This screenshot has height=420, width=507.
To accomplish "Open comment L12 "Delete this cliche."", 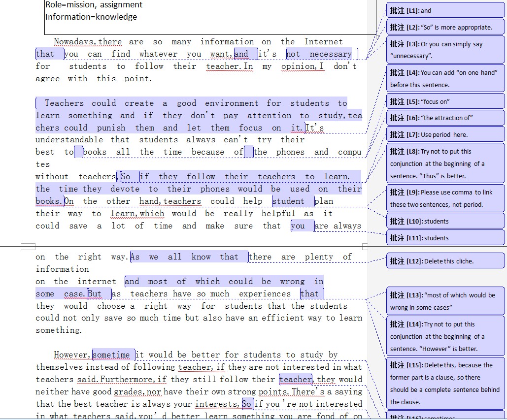I will pos(445,261).
